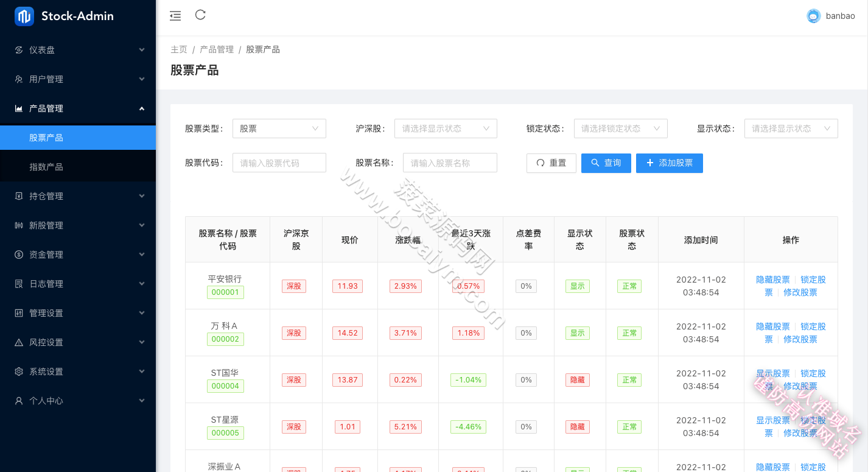The width and height of the screenshot is (868, 472).
Task: Expand the 新股管理 menu chevron
Action: tap(142, 225)
